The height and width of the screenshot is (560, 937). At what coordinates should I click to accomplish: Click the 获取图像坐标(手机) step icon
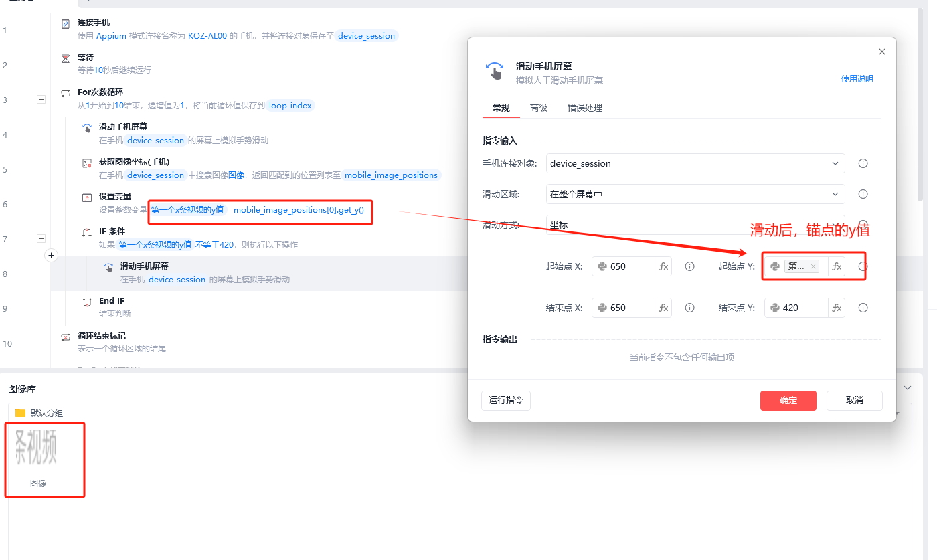click(x=87, y=163)
